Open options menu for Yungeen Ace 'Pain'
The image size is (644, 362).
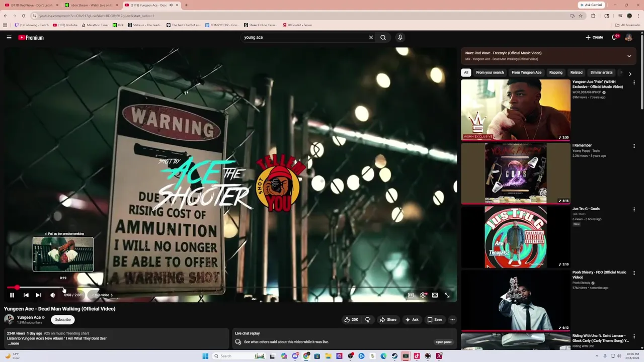tap(634, 82)
